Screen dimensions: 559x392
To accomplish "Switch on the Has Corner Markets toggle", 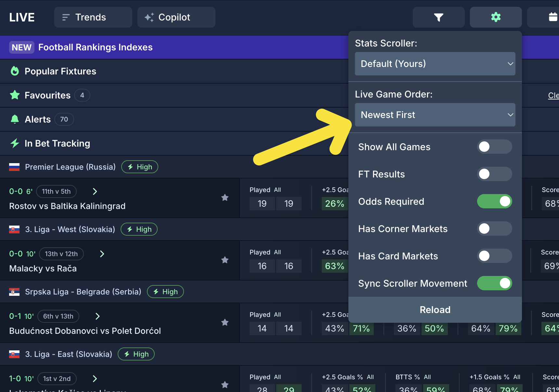I will 494,229.
